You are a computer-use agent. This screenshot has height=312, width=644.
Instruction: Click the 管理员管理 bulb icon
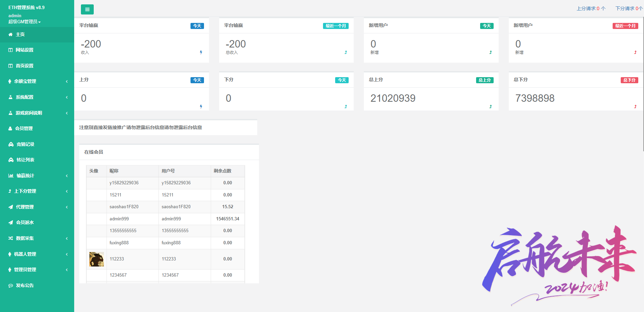[x=10, y=270]
